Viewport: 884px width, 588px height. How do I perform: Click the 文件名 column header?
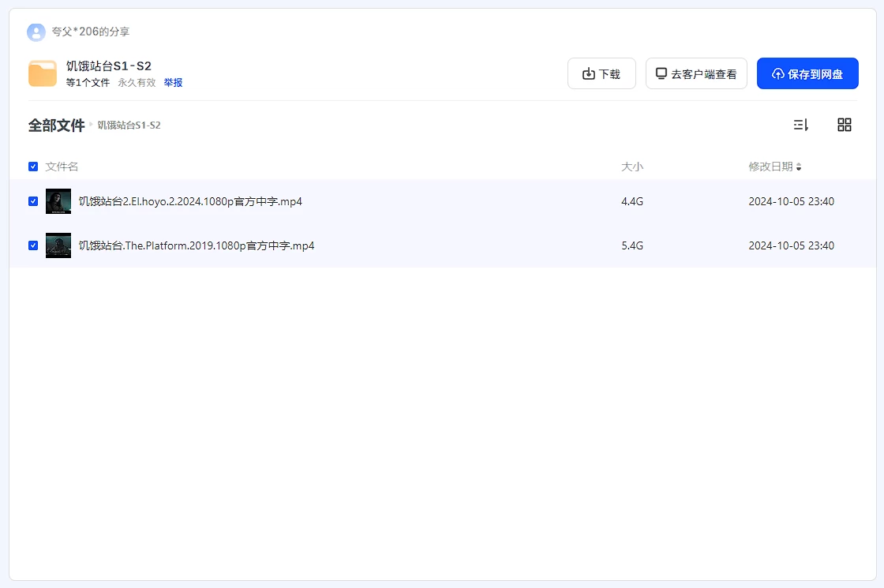(62, 167)
